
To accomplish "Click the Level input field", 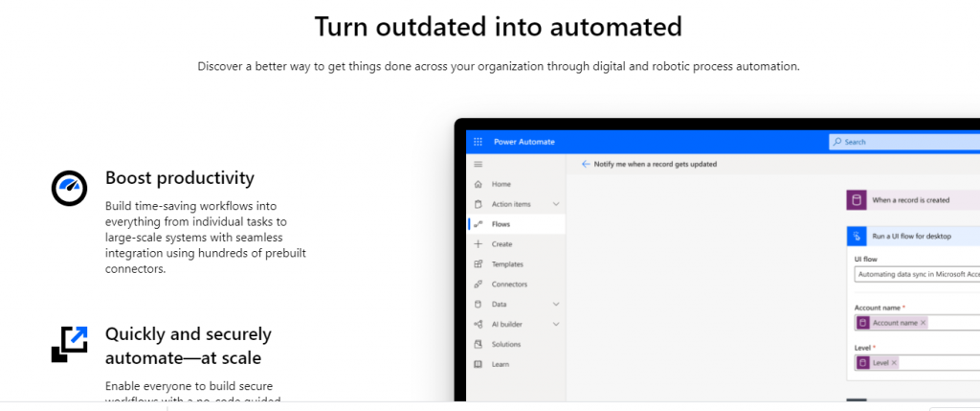I will point(917,363).
